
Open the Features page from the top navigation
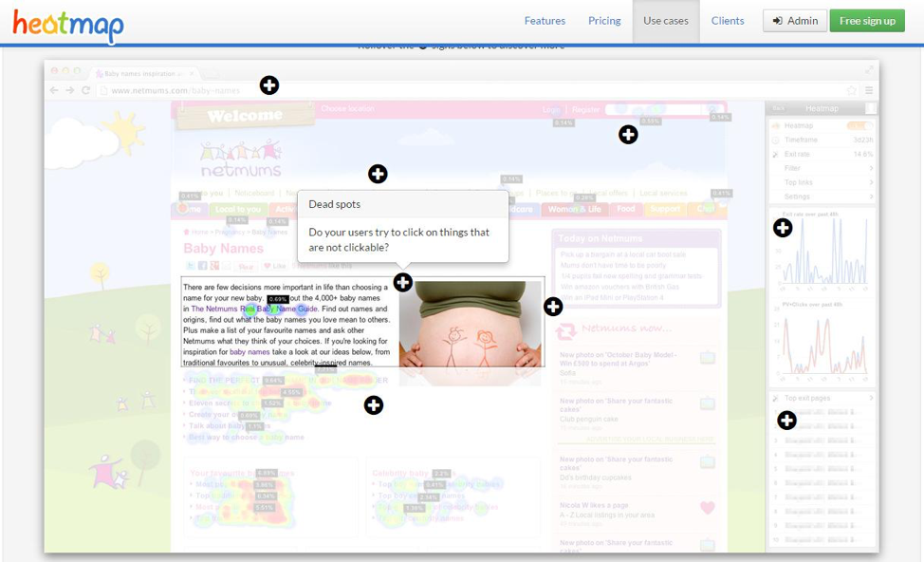(x=545, y=21)
